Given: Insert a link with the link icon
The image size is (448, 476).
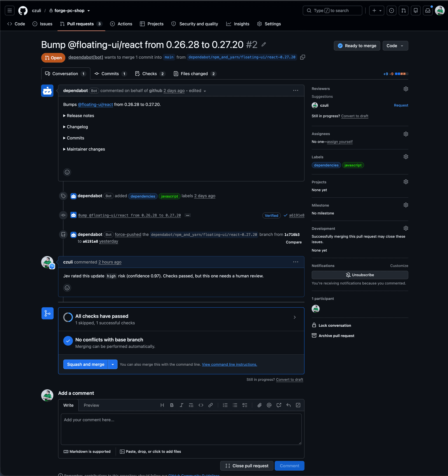Looking at the screenshot, I should click(210, 405).
